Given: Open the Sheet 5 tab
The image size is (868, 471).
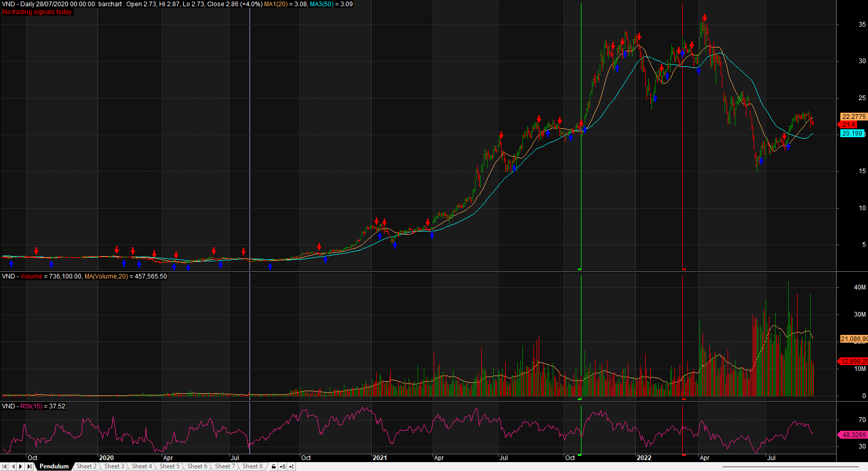Looking at the screenshot, I should pos(169,466).
